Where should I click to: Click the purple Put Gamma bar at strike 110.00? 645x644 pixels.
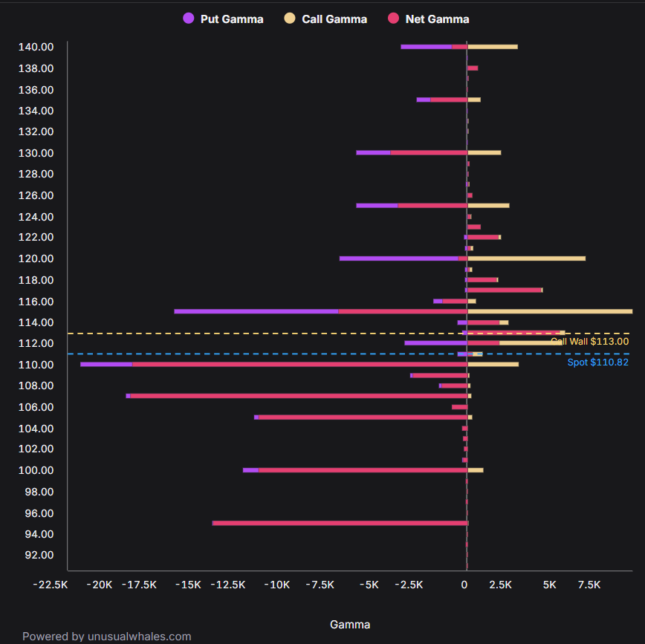click(106, 365)
